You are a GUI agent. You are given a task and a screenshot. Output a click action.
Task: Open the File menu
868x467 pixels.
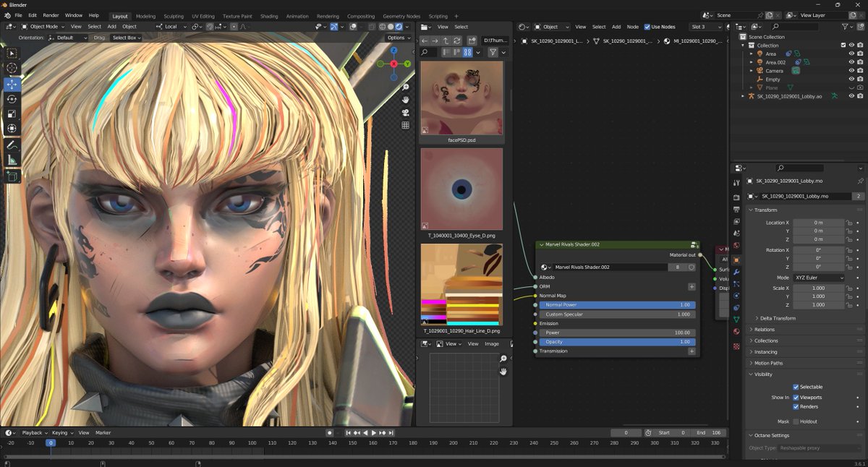18,15
